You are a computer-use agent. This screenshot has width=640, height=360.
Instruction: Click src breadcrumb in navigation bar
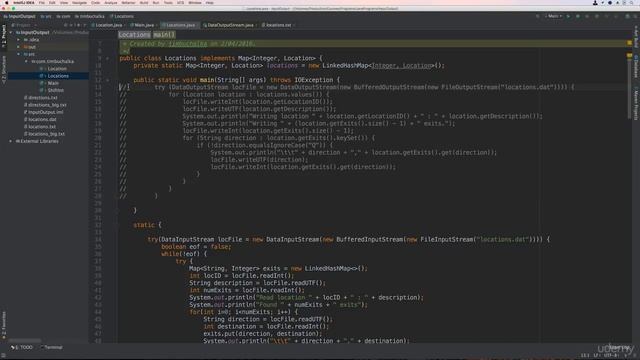click(46, 16)
